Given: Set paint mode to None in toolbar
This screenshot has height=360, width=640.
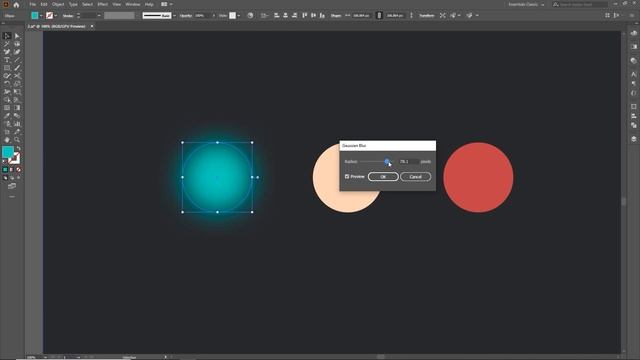Looking at the screenshot, I should pyautogui.click(x=18, y=169).
